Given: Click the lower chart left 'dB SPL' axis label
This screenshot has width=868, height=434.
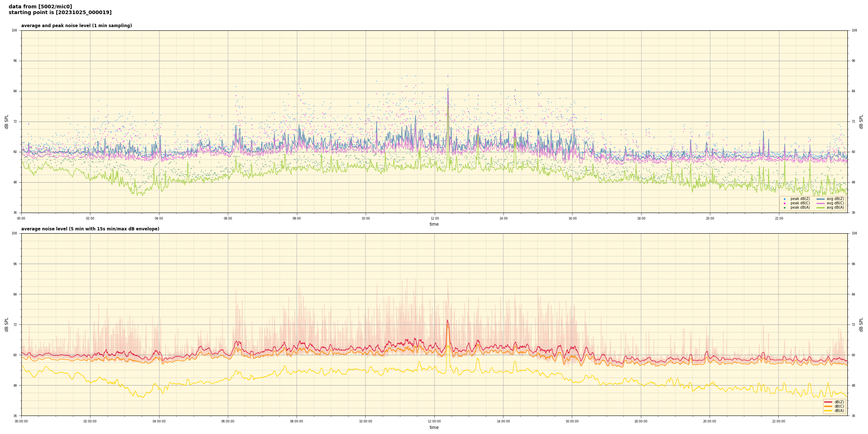Looking at the screenshot, I should click(7, 324).
